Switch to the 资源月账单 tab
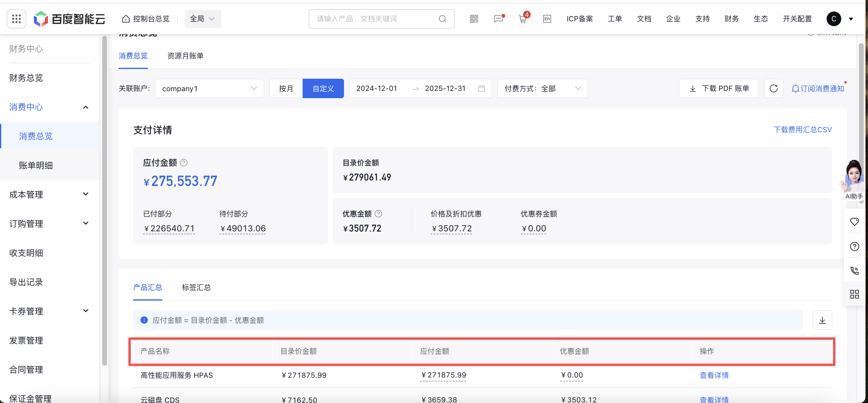 tap(185, 56)
